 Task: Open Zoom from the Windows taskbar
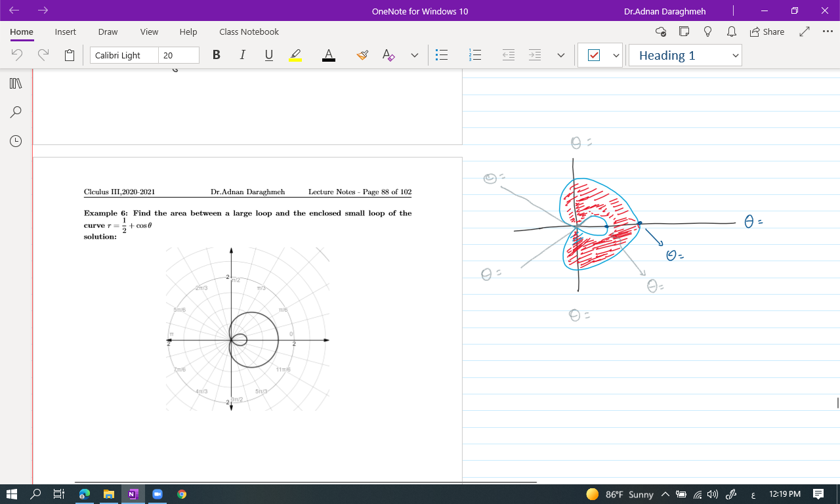click(x=157, y=494)
